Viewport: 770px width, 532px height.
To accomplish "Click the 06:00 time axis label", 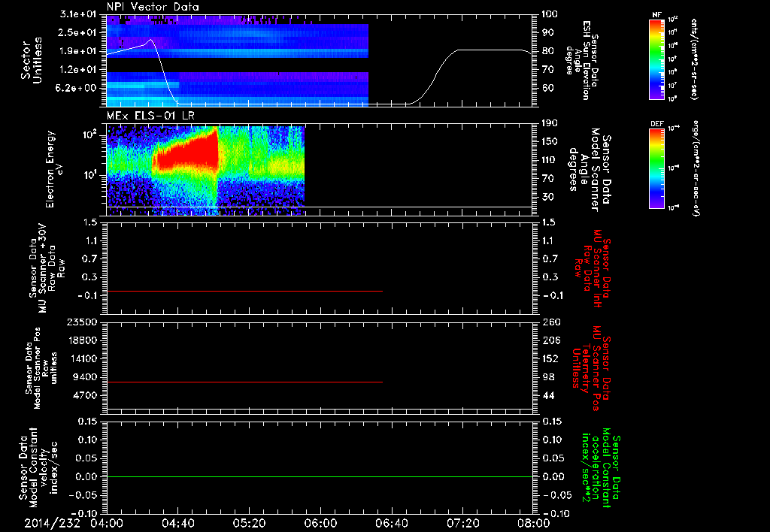I will click(x=320, y=523).
